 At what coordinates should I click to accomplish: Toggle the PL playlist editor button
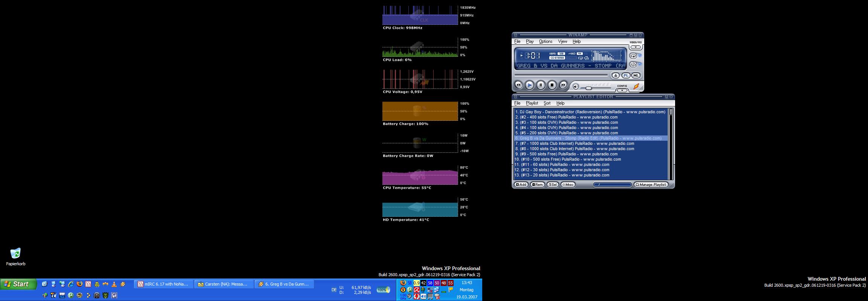[x=626, y=75]
